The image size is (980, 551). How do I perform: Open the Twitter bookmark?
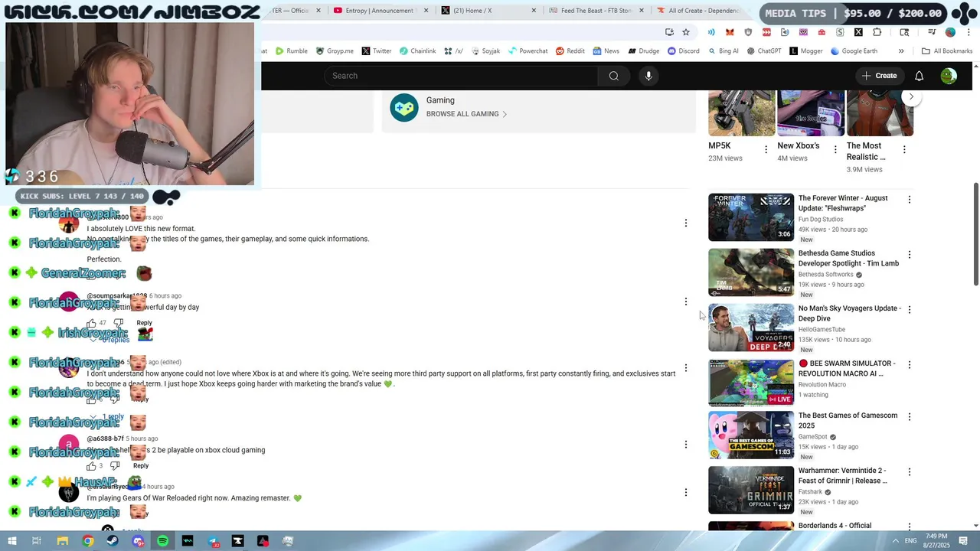click(377, 51)
